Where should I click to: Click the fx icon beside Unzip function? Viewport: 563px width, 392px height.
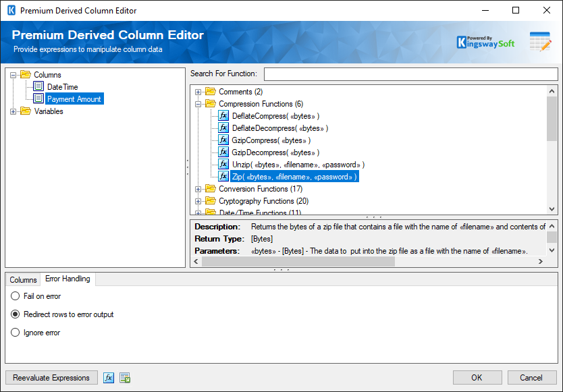(223, 165)
